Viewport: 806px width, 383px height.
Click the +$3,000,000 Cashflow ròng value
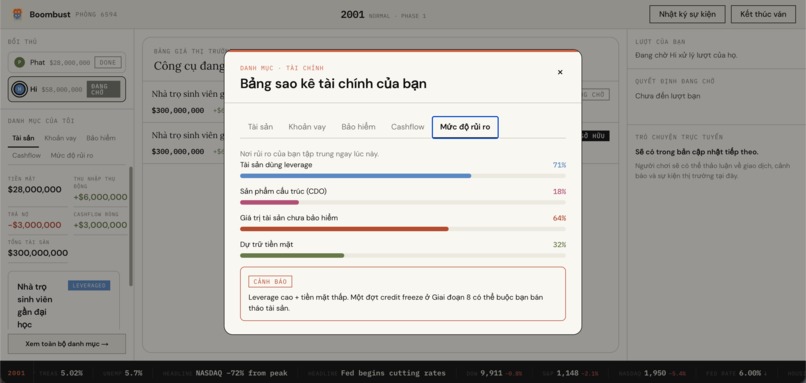pyautogui.click(x=100, y=225)
